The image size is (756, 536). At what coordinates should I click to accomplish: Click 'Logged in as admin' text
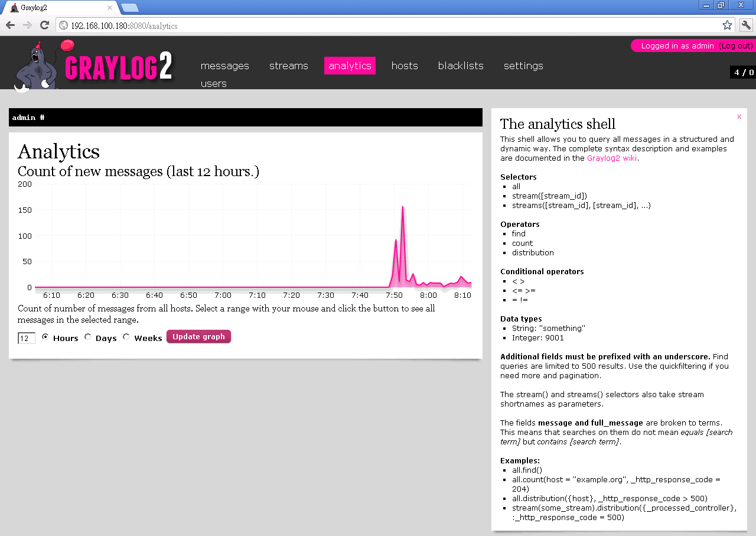(x=677, y=46)
